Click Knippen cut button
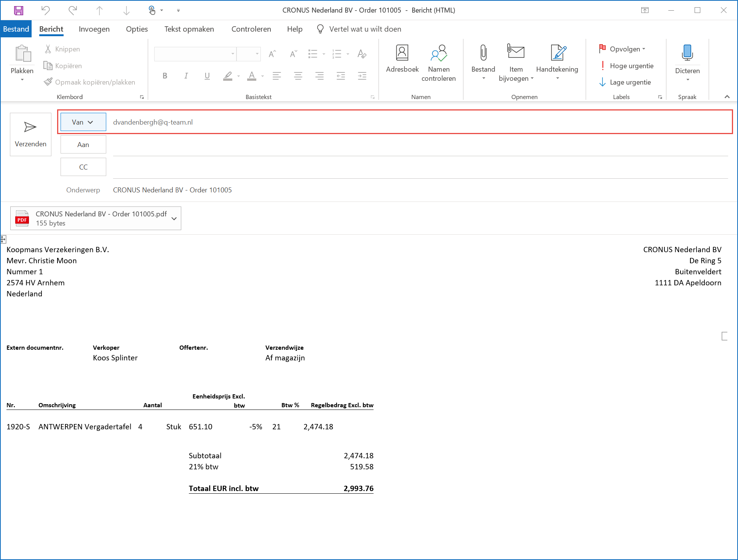This screenshot has width=738, height=560. coord(62,49)
